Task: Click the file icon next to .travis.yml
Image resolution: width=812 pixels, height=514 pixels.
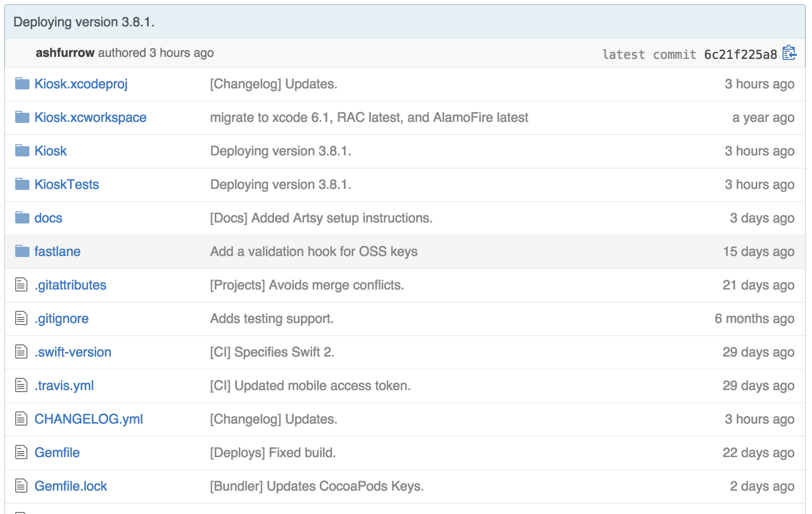Action: (x=20, y=385)
